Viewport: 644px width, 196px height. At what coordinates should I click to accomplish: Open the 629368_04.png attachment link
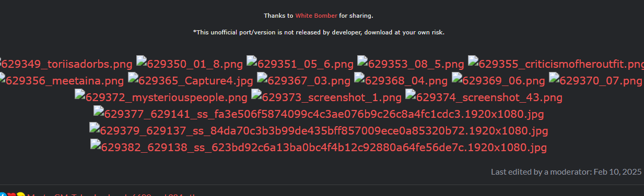click(401, 81)
